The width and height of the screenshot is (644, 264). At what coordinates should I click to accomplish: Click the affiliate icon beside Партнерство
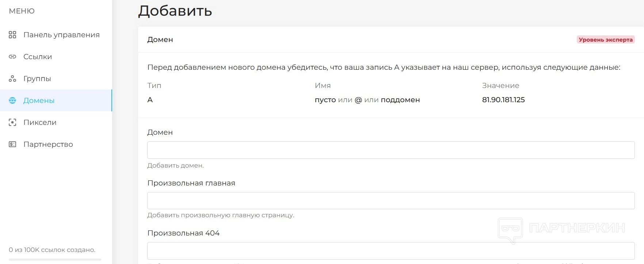[12, 144]
